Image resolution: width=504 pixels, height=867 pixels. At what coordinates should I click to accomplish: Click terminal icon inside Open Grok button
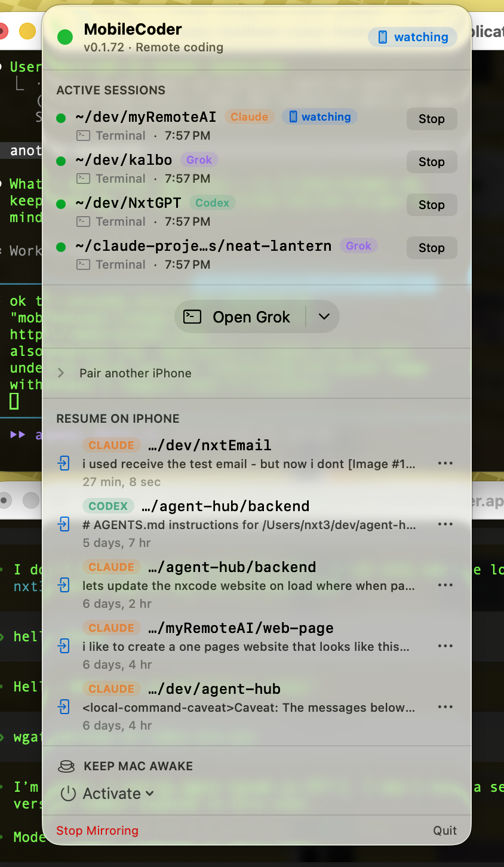[192, 316]
